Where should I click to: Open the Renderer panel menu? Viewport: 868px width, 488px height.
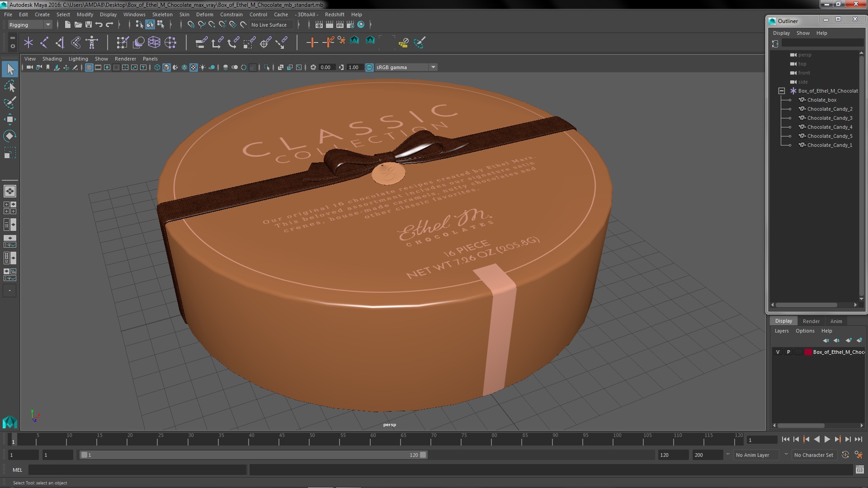(x=125, y=59)
